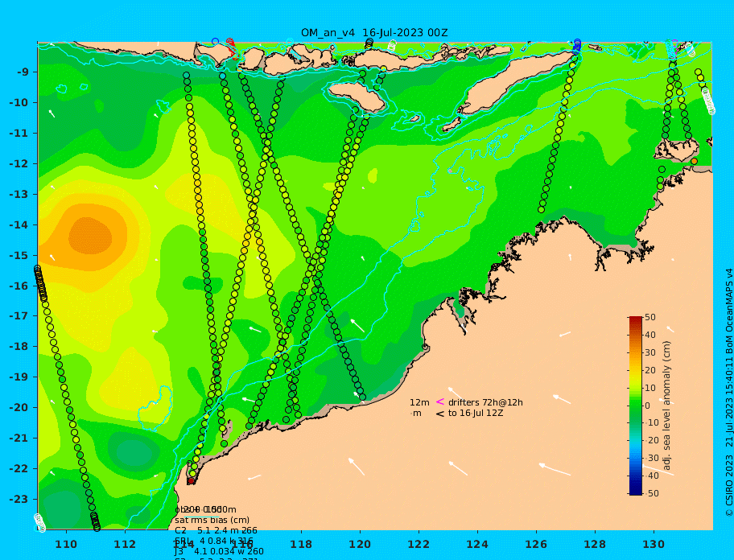Click the dark red observation circle near -22.4 coast
Viewport: 734px width, 560px height.
(191, 480)
